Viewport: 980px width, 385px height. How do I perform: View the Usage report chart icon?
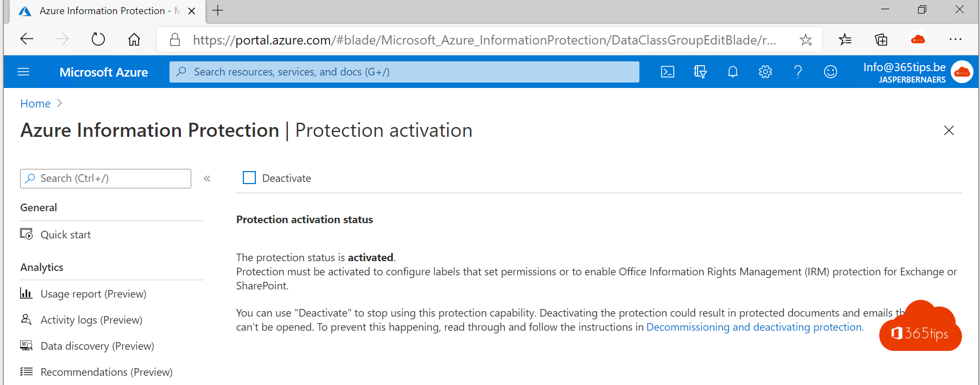(26, 293)
